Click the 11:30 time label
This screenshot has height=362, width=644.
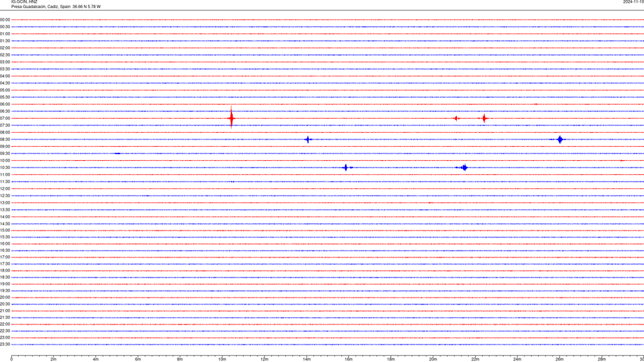[5, 182]
